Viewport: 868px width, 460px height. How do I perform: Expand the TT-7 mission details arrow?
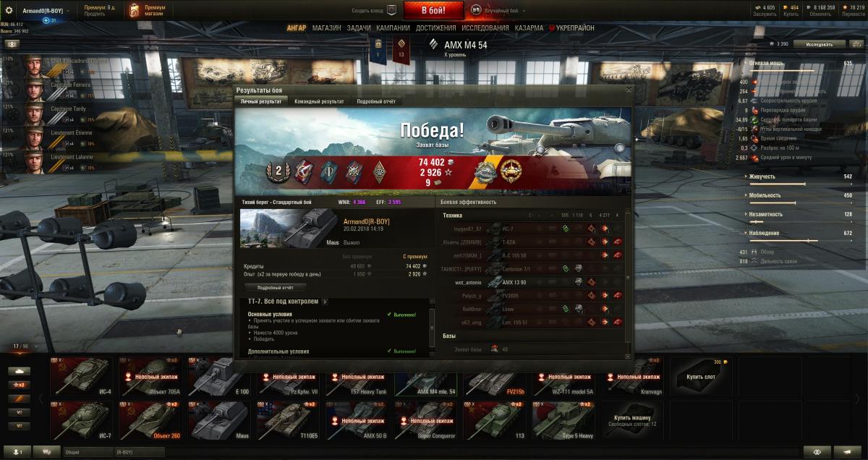[325, 302]
